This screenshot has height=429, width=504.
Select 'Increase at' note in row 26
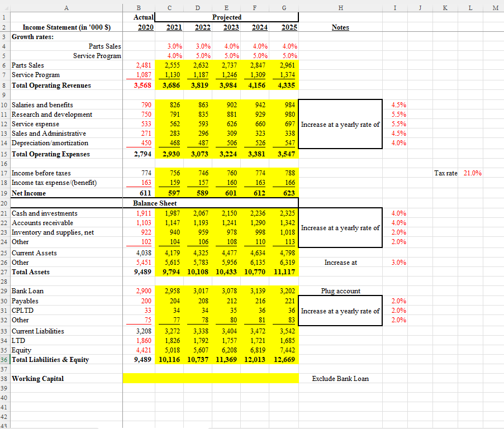(340, 263)
